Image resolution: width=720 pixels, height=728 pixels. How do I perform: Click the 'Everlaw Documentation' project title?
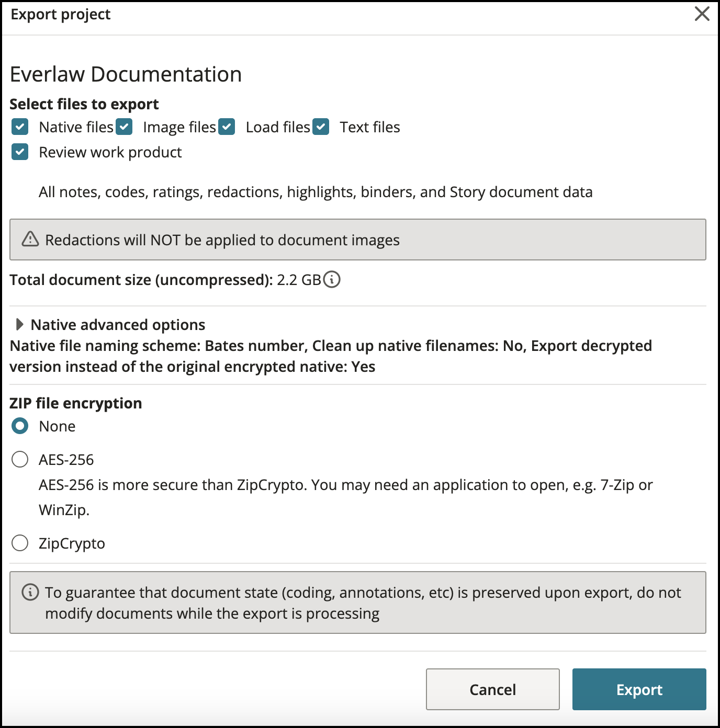126,74
